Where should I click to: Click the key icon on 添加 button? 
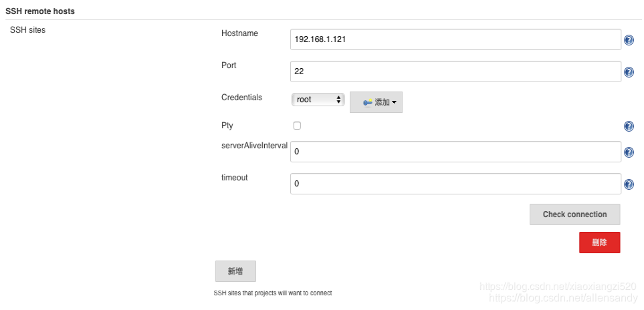368,102
